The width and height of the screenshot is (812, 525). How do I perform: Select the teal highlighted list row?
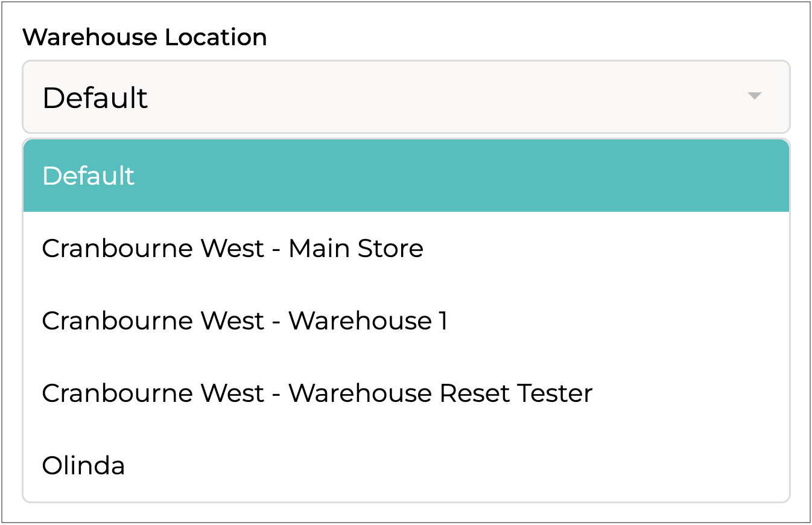pyautogui.click(x=405, y=176)
